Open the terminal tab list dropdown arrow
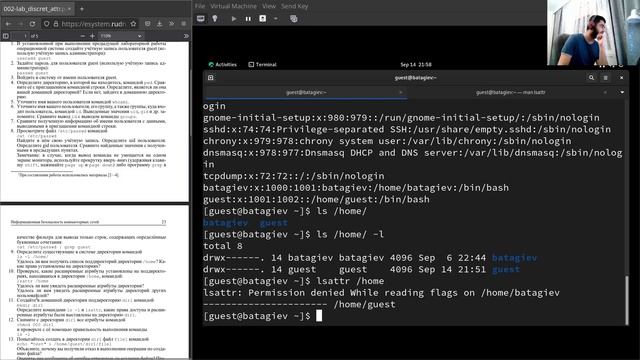This screenshot has width=640, height=360. pyautogui.click(x=622, y=93)
